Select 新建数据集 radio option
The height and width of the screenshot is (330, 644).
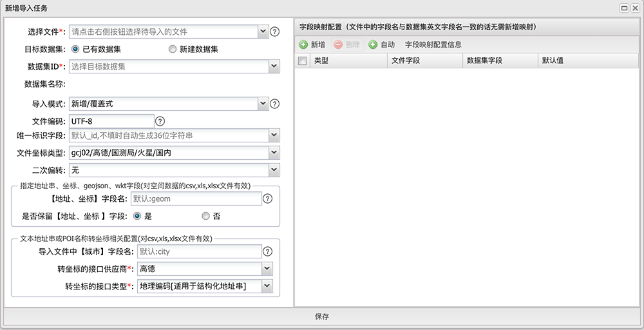point(172,49)
